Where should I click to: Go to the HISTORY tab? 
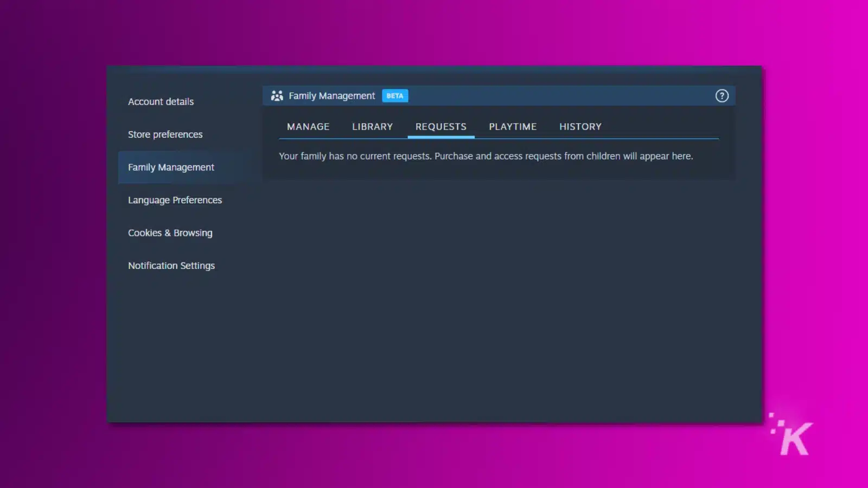coord(580,126)
